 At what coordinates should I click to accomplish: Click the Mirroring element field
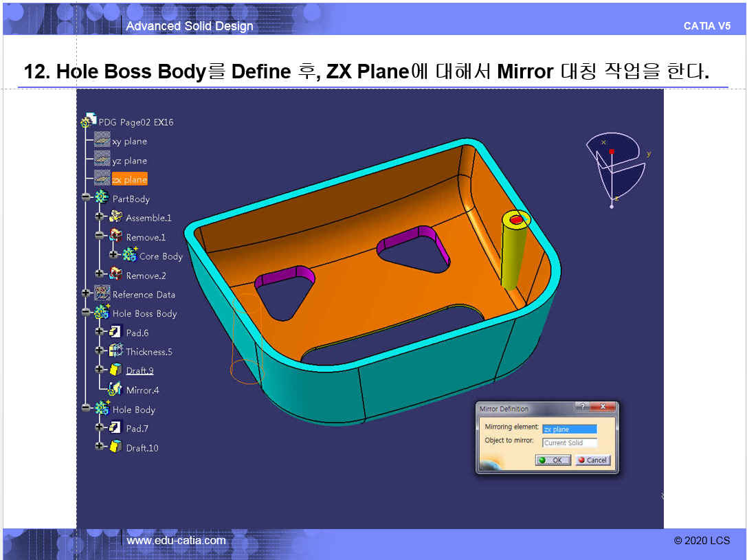click(569, 429)
